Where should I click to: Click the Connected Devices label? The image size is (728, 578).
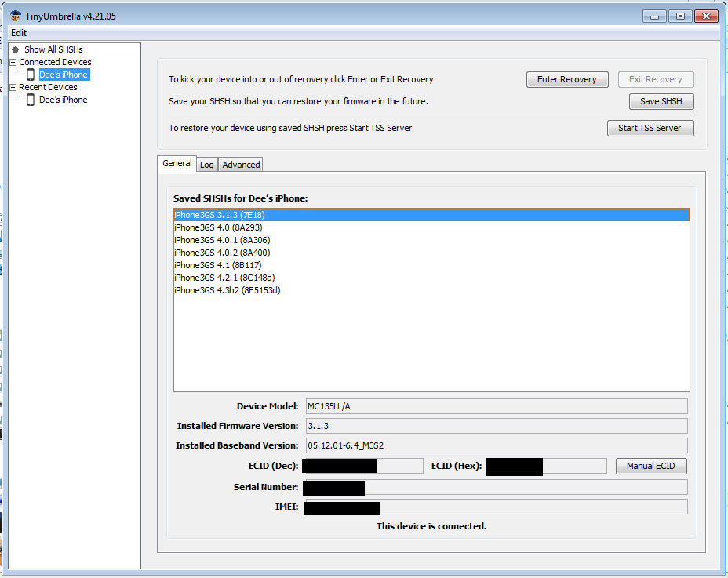55,62
